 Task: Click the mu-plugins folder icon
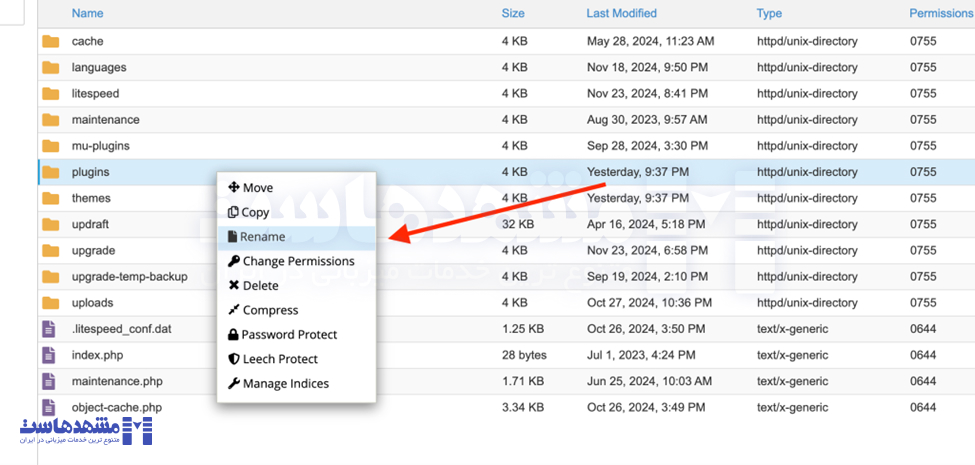50,146
